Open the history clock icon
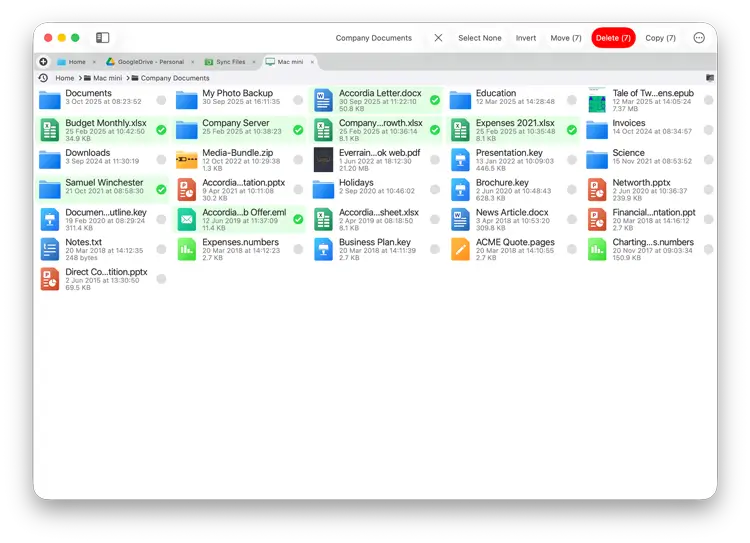Viewport: 750px width, 543px height. point(43,78)
